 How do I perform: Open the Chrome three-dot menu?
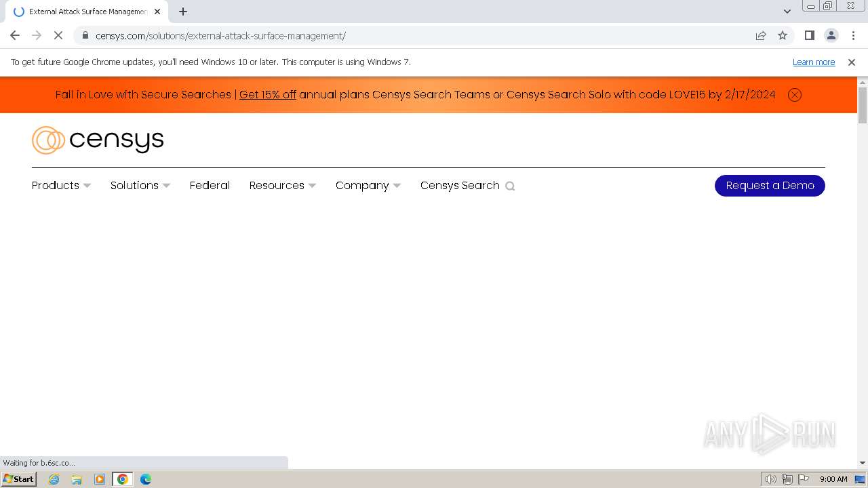[x=853, y=35]
